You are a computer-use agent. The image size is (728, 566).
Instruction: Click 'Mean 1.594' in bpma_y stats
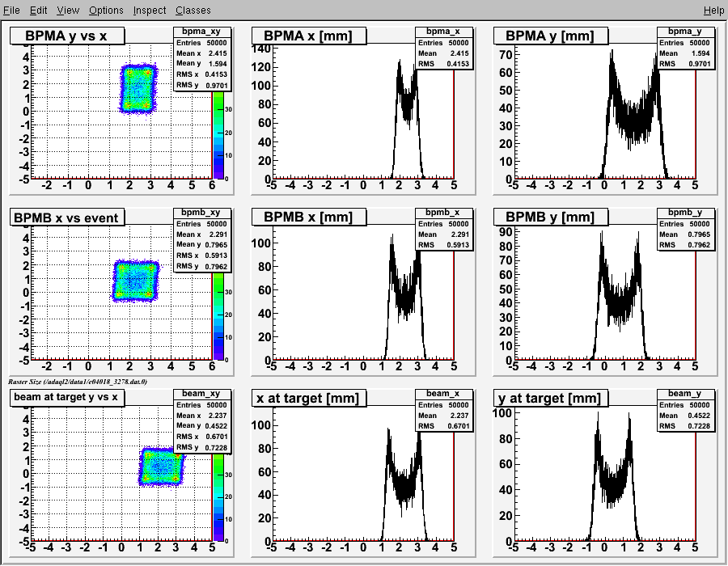point(685,53)
